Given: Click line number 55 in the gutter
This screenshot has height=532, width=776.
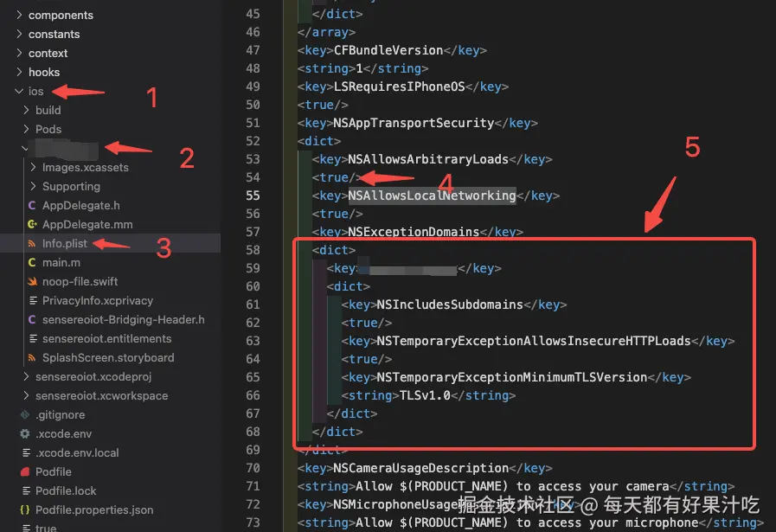Looking at the screenshot, I should (x=253, y=195).
